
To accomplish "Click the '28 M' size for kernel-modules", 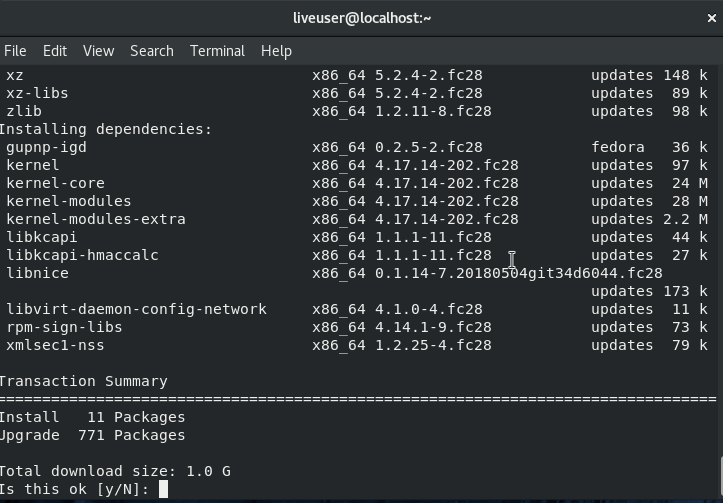I will click(x=690, y=201).
